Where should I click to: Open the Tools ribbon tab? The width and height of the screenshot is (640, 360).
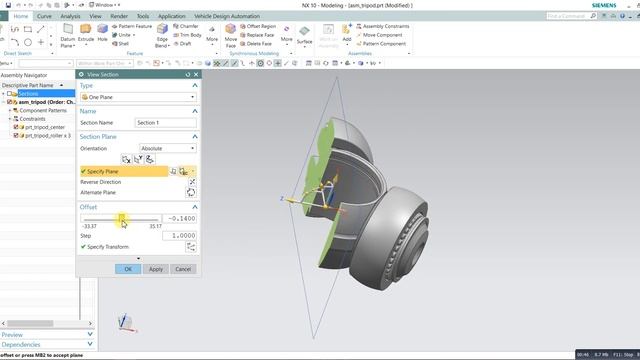(x=143, y=16)
